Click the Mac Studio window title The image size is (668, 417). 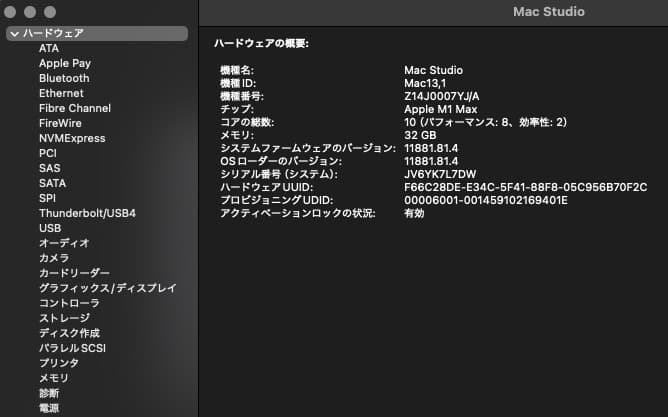pos(549,12)
